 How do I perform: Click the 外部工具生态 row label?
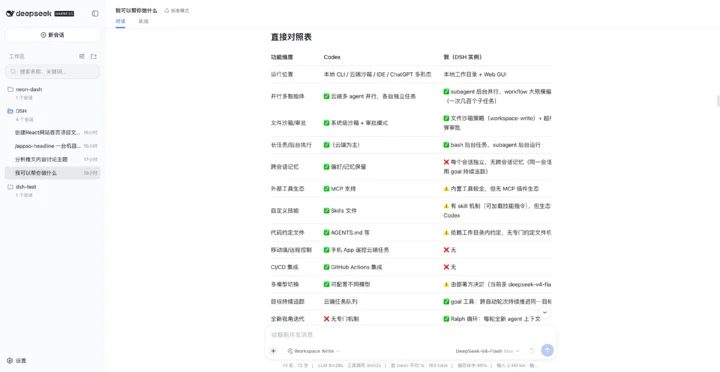pos(287,189)
